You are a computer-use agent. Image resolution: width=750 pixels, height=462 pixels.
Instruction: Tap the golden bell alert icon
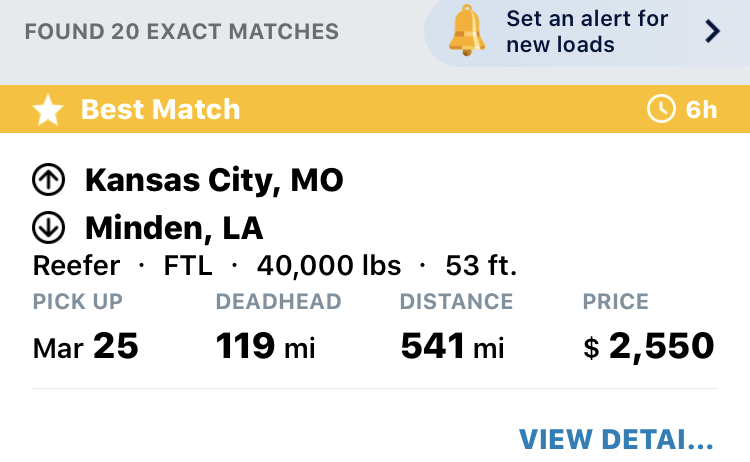[466, 31]
